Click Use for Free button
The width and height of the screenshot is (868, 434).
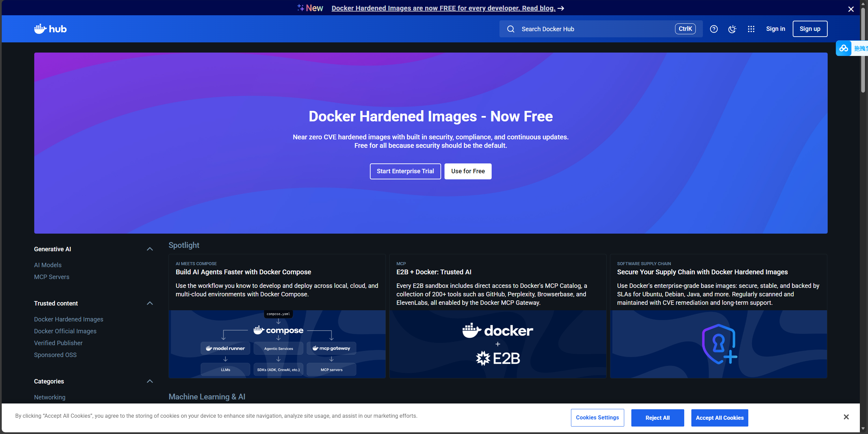(468, 171)
